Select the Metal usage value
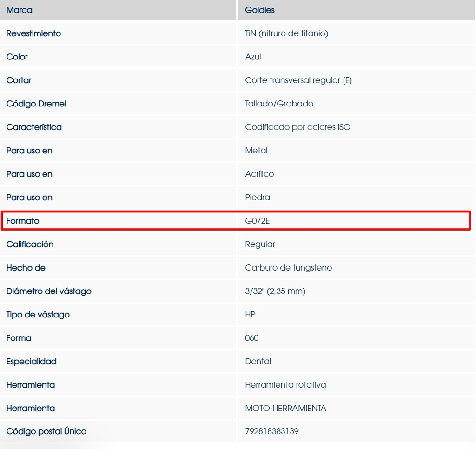This screenshot has height=449, width=476. 256,151
